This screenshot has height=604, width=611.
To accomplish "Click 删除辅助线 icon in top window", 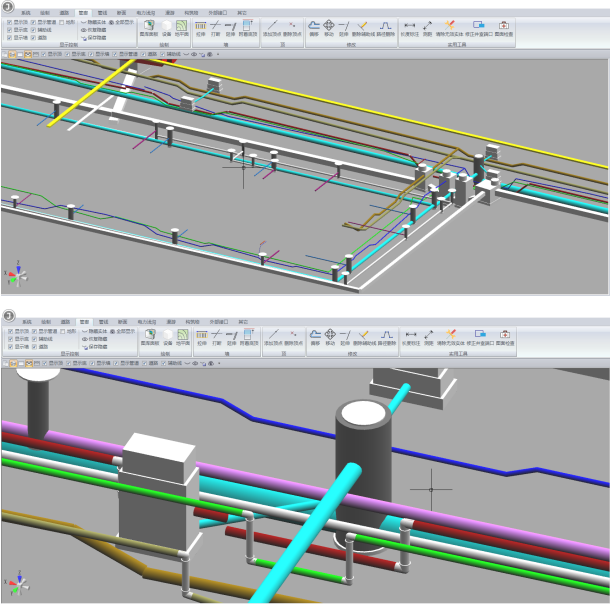I will click(x=363, y=28).
